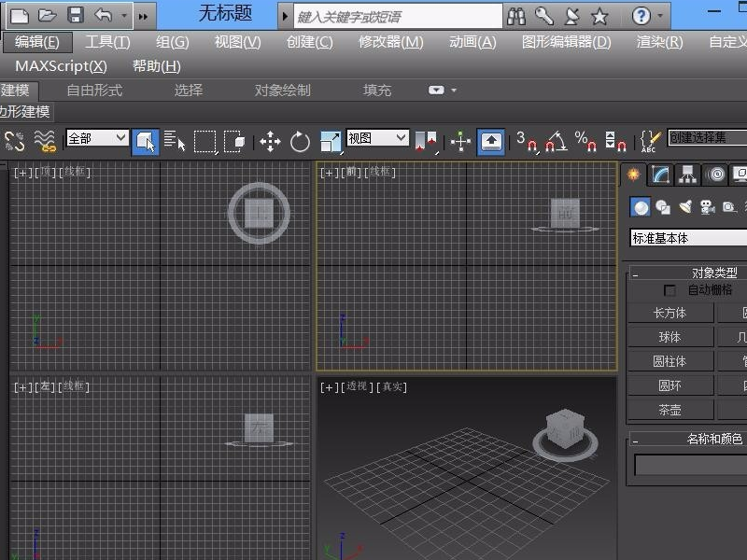
Task: Toggle the Percent Snap button
Action: coord(585,142)
